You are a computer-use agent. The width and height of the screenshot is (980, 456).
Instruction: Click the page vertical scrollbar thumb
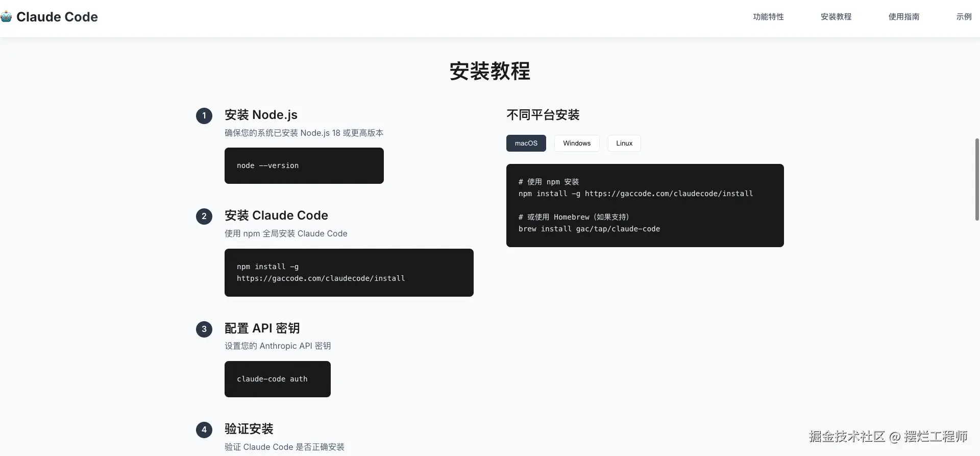point(977,179)
